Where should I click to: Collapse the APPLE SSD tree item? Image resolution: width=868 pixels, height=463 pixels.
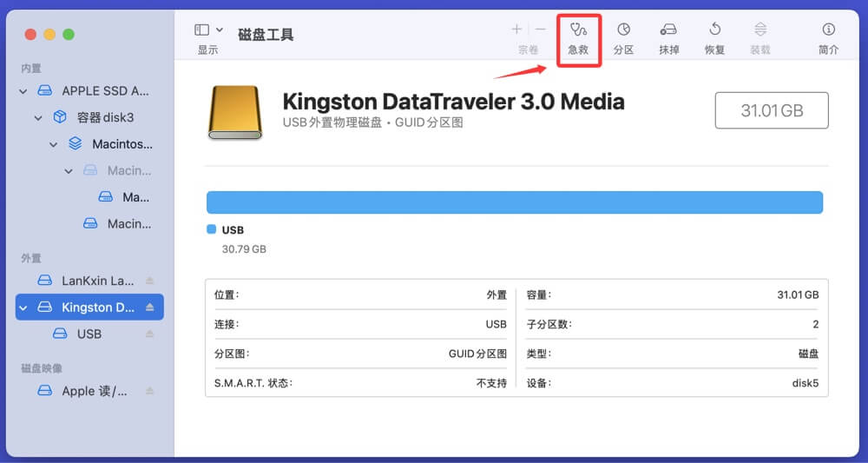23,91
